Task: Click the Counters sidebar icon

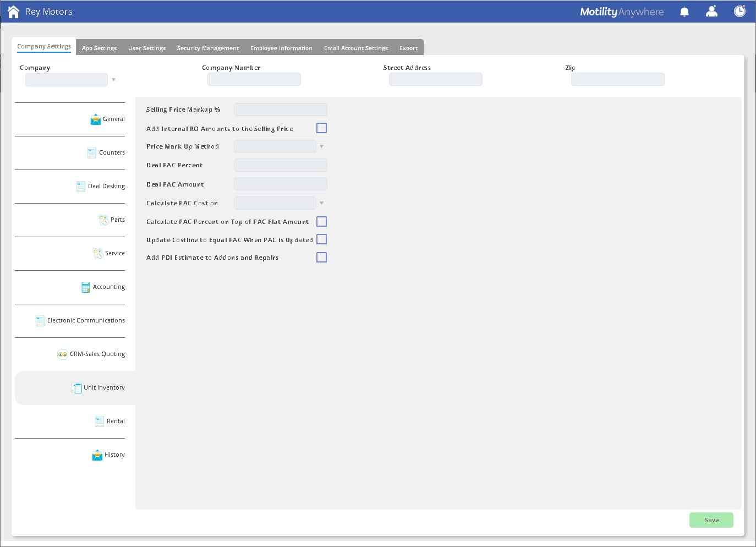Action: click(x=92, y=153)
